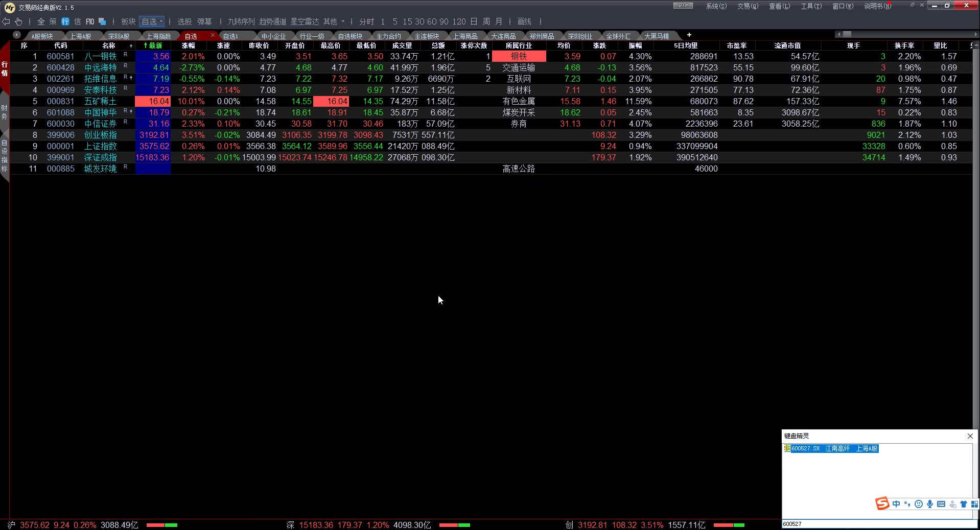The width and height of the screenshot is (980, 530).
Task: Open the 查看(L) menu
Action: point(779,6)
